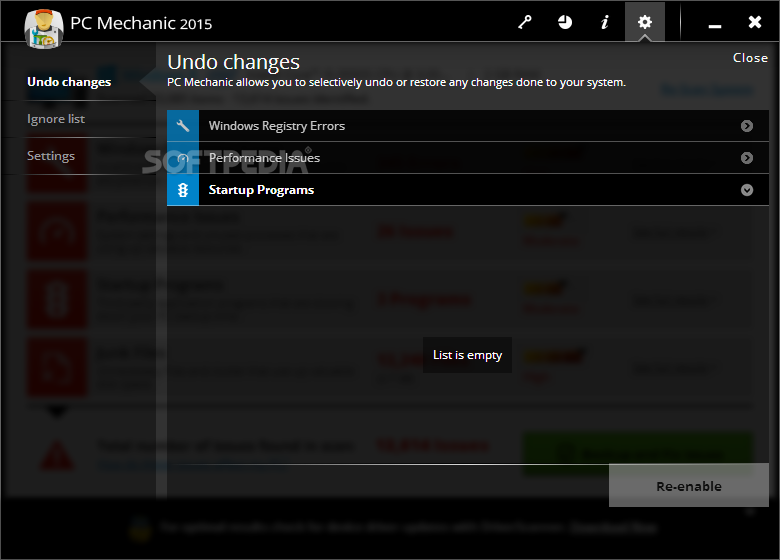Open the Settings sidebar tab
The image size is (780, 560).
pyautogui.click(x=51, y=156)
